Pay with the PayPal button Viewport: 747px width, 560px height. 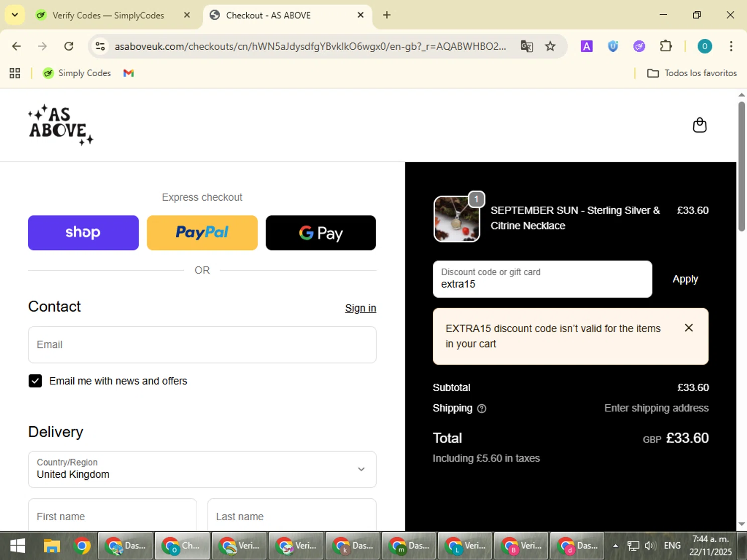point(202,232)
